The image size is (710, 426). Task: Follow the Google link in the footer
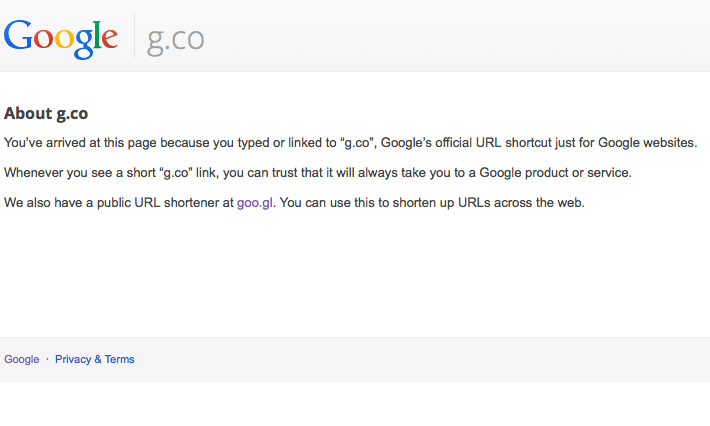(x=22, y=359)
